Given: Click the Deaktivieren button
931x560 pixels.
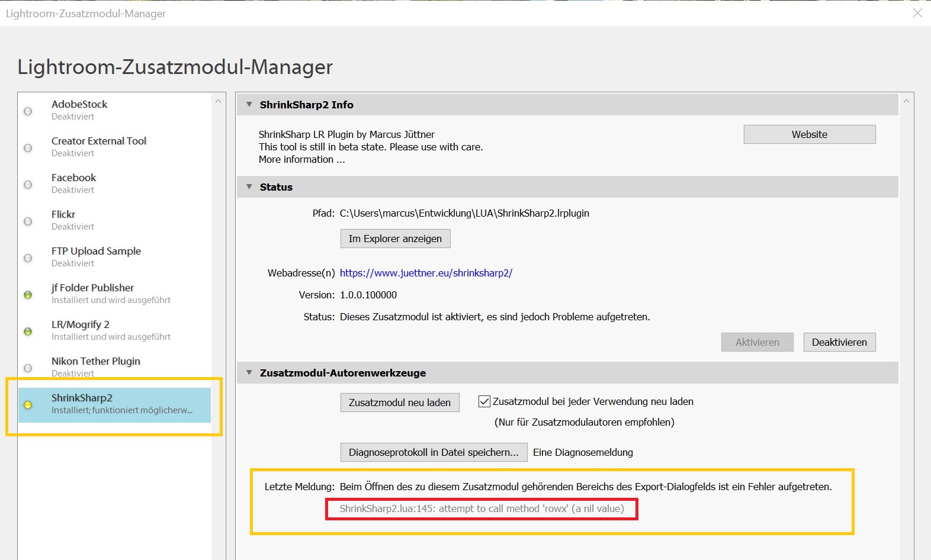Looking at the screenshot, I should [x=839, y=342].
